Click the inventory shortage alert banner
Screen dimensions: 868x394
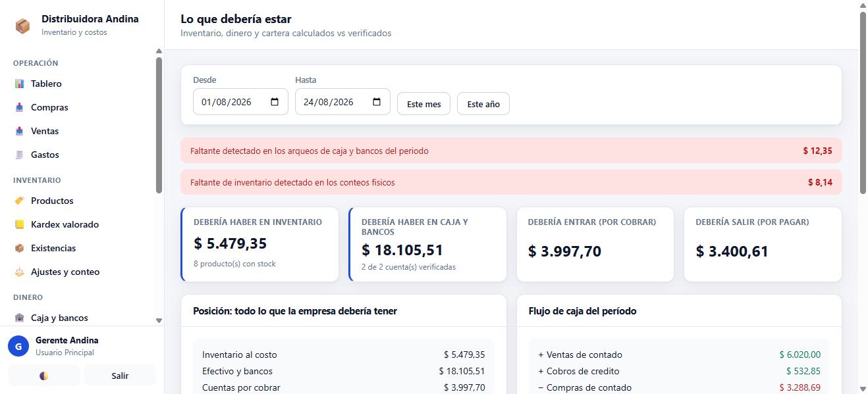click(511, 182)
